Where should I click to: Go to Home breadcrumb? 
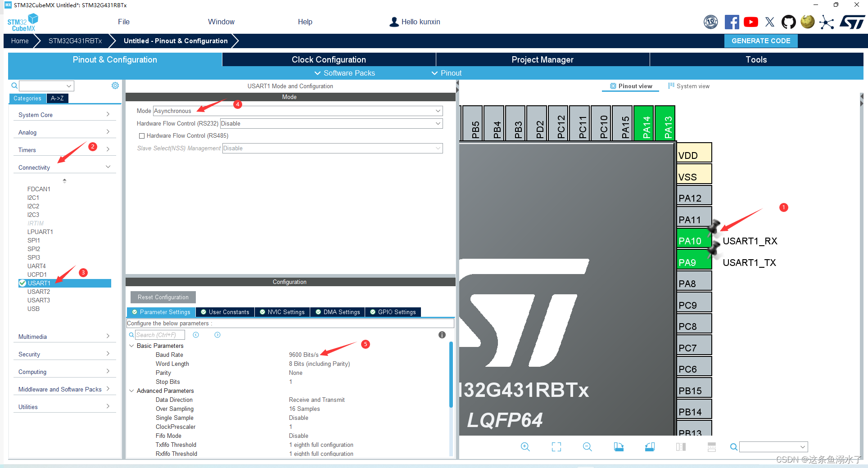pos(20,40)
